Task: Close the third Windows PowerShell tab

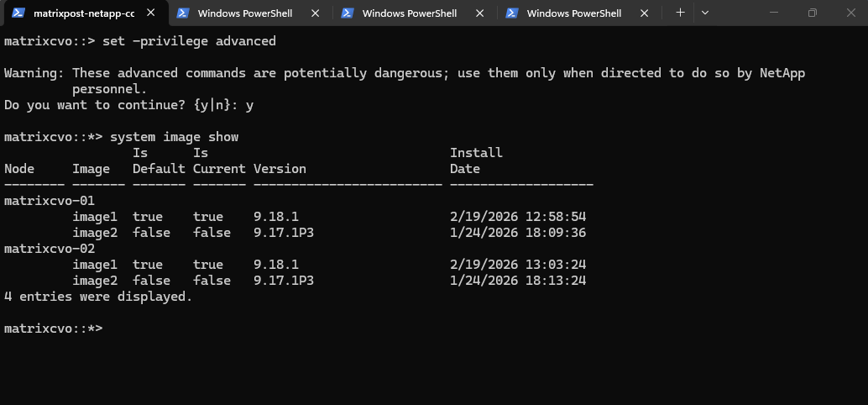Action: (x=480, y=13)
